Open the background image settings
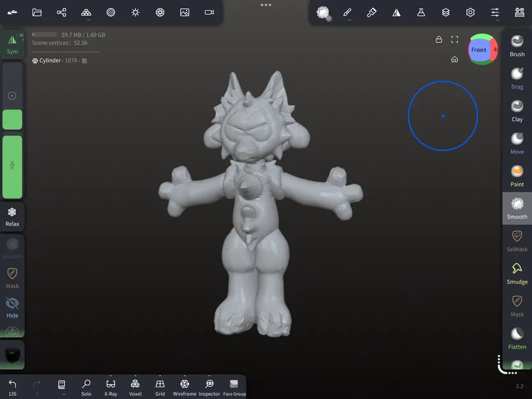 coord(184,12)
